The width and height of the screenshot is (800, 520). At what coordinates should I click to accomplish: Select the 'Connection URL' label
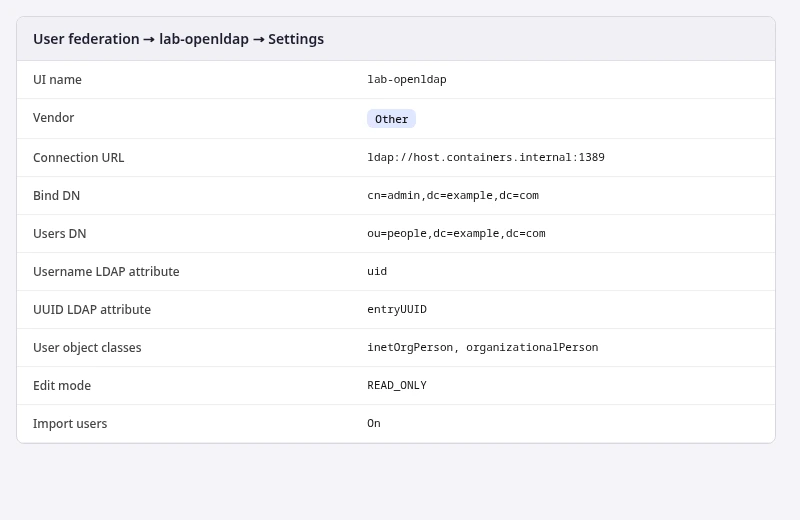coord(79,158)
